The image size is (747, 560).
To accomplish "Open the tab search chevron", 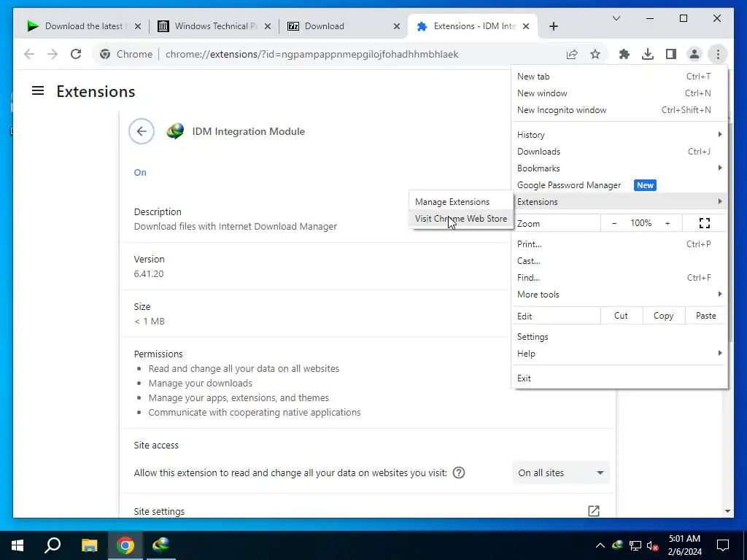I will 616,18.
